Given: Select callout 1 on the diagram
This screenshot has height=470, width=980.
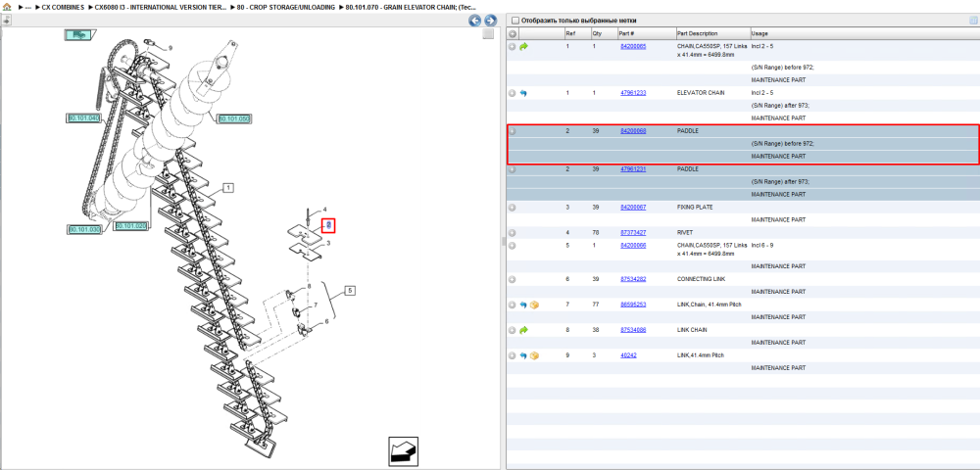Looking at the screenshot, I should 228,187.
